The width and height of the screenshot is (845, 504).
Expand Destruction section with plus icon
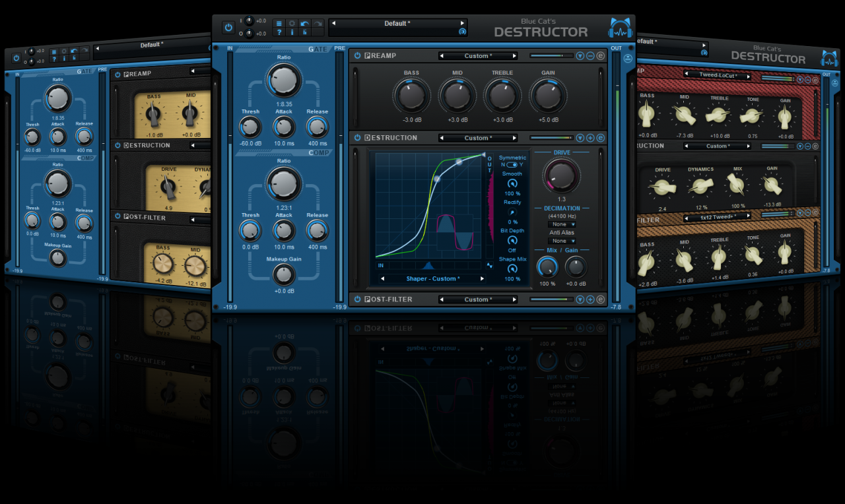coord(590,138)
